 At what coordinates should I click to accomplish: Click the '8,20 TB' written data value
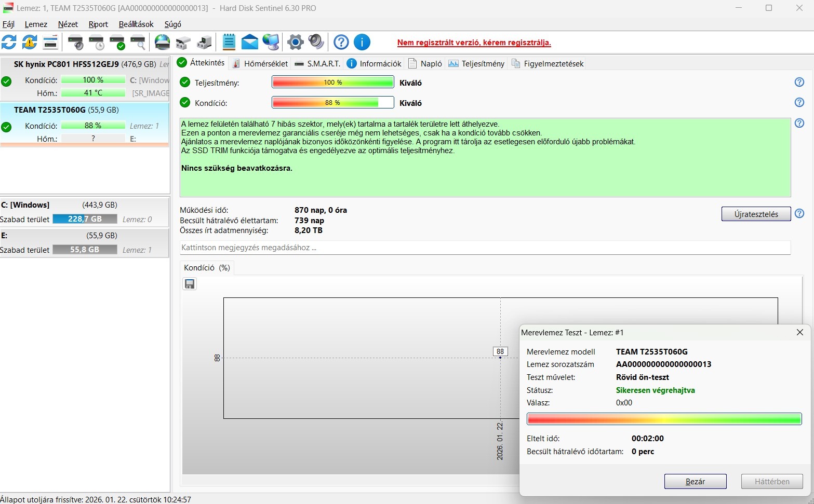(x=309, y=230)
